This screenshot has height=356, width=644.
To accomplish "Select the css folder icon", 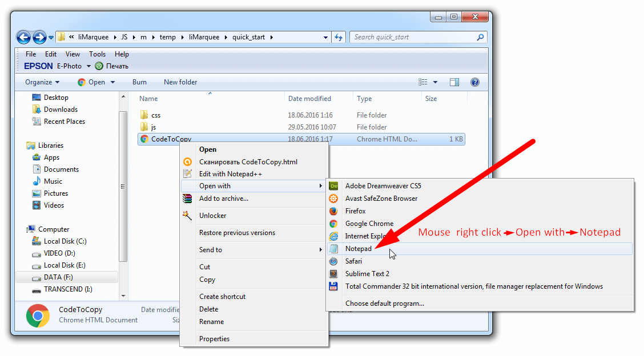I will (x=144, y=115).
